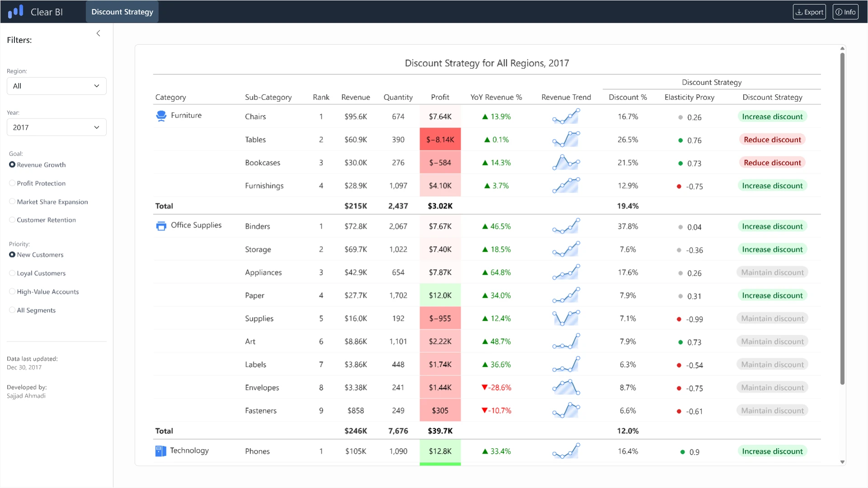Click the green elasticity dot for Tables
Screen dimensions: 868x488
point(680,141)
